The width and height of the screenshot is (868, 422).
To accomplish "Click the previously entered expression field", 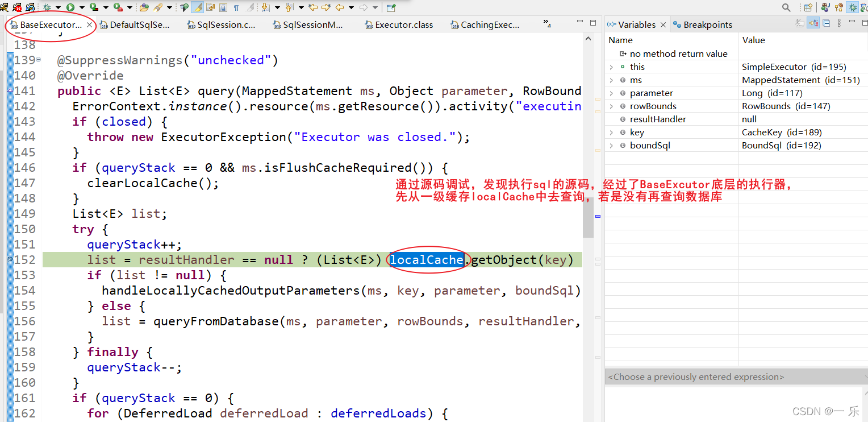I will (x=736, y=377).
